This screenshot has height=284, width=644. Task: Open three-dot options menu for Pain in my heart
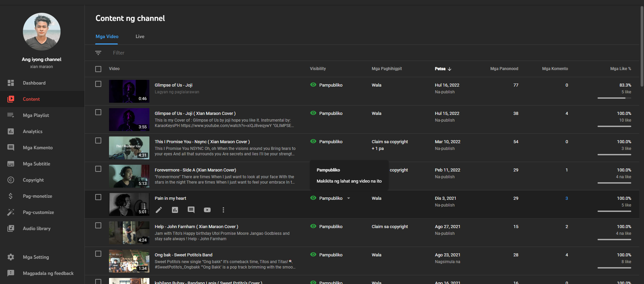point(223,210)
